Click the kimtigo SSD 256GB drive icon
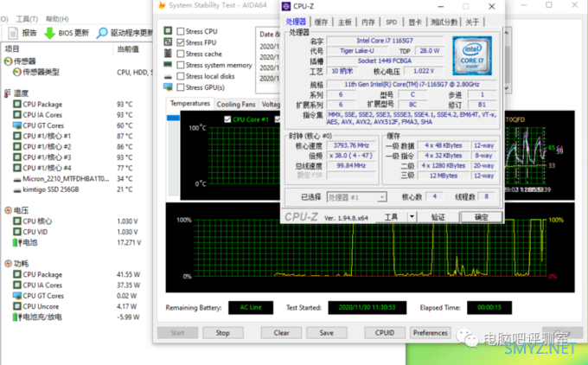This screenshot has height=365, width=588. point(17,190)
